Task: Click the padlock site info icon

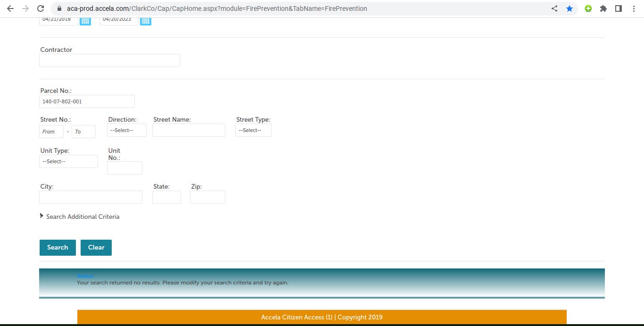Action: [x=59, y=8]
